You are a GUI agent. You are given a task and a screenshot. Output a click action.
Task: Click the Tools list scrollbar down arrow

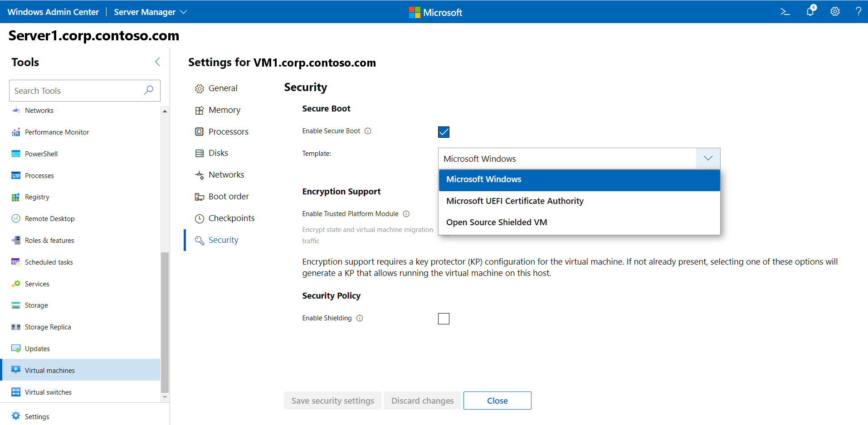point(165,397)
